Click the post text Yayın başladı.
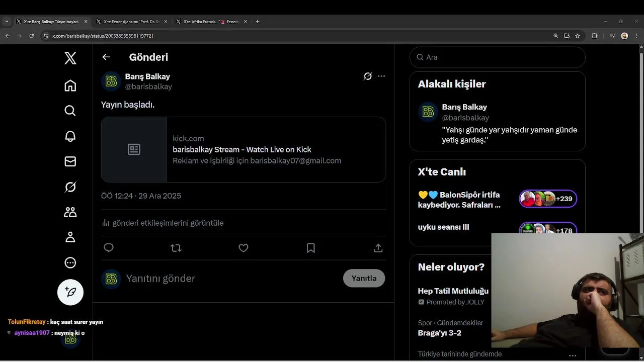Screen dimensions: 644x362 click(x=128, y=105)
